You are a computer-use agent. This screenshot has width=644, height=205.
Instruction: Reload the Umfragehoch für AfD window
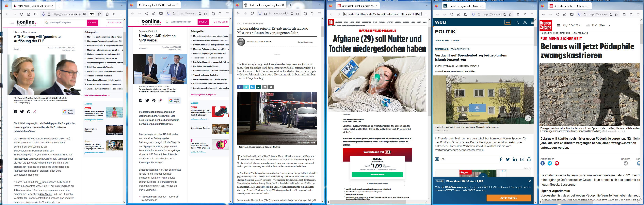(x=147, y=13)
